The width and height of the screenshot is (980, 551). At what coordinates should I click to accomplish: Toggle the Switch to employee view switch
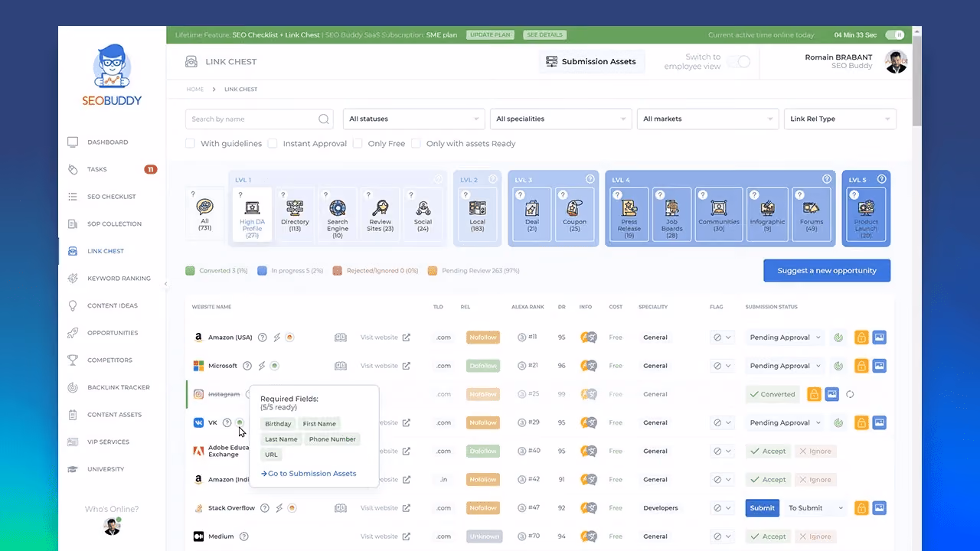739,62
